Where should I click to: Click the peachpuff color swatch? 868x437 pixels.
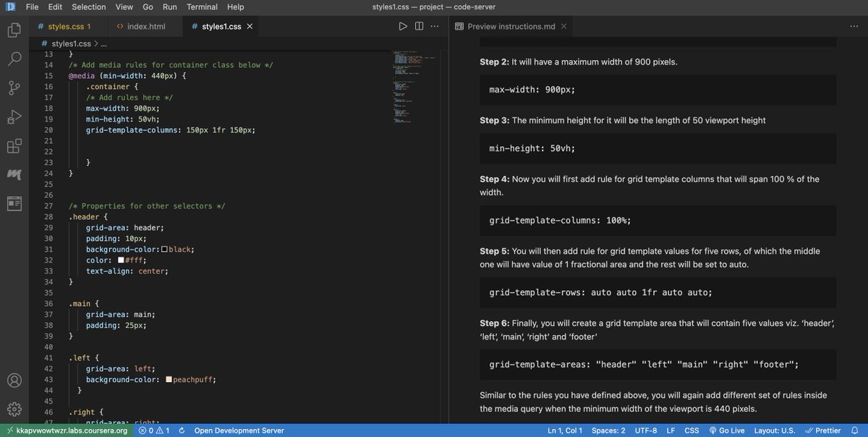168,378
